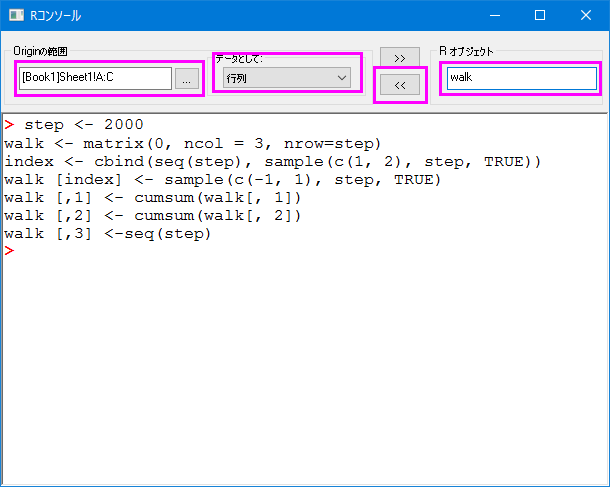Click the line 'walk [,3] <-seq(step)'

(x=107, y=234)
